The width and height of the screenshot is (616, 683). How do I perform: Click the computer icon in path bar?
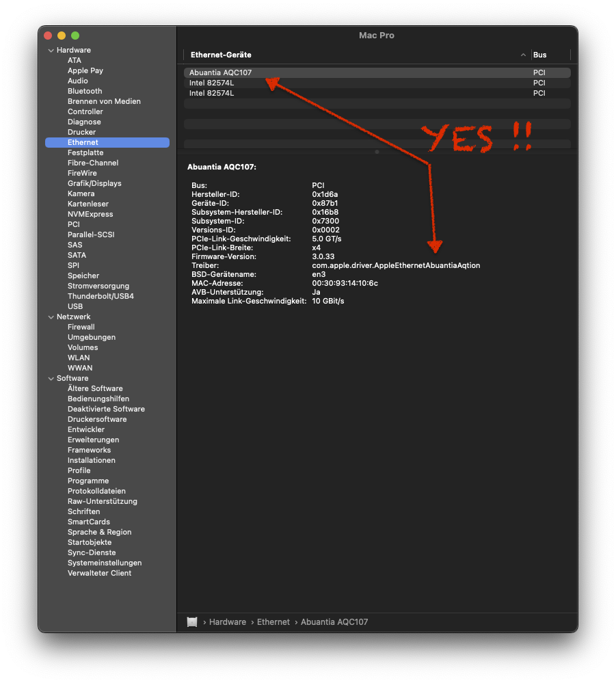(x=192, y=621)
